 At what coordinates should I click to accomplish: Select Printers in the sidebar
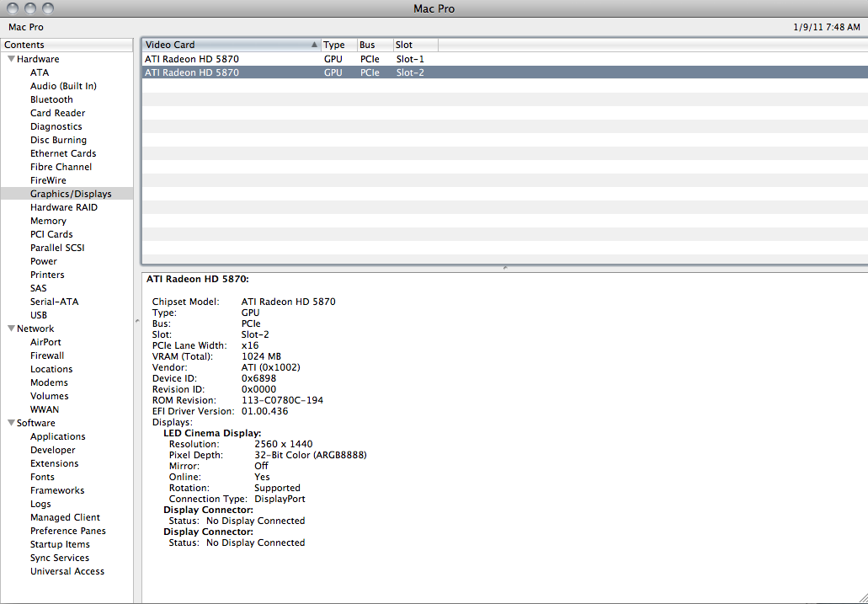coord(47,275)
